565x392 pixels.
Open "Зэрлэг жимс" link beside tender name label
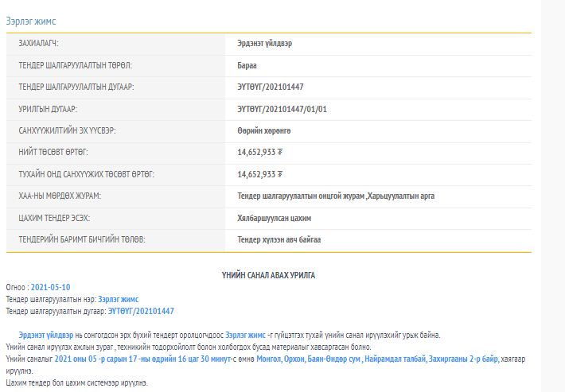point(118,299)
